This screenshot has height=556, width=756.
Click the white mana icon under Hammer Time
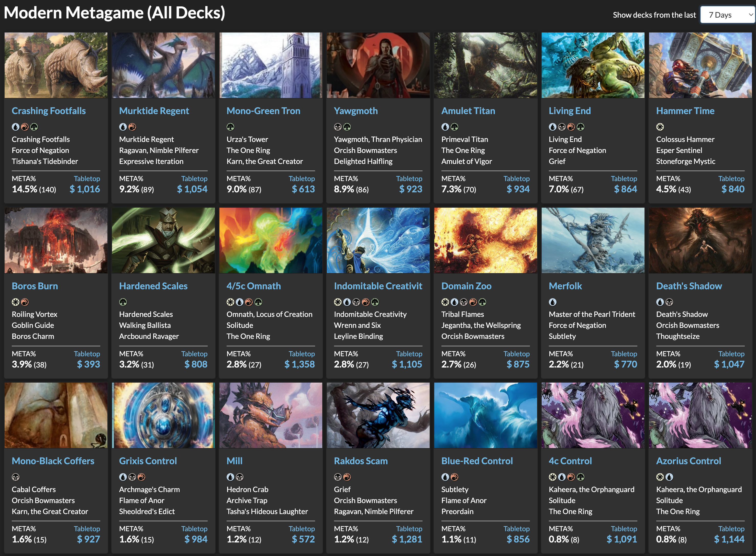coord(660,127)
